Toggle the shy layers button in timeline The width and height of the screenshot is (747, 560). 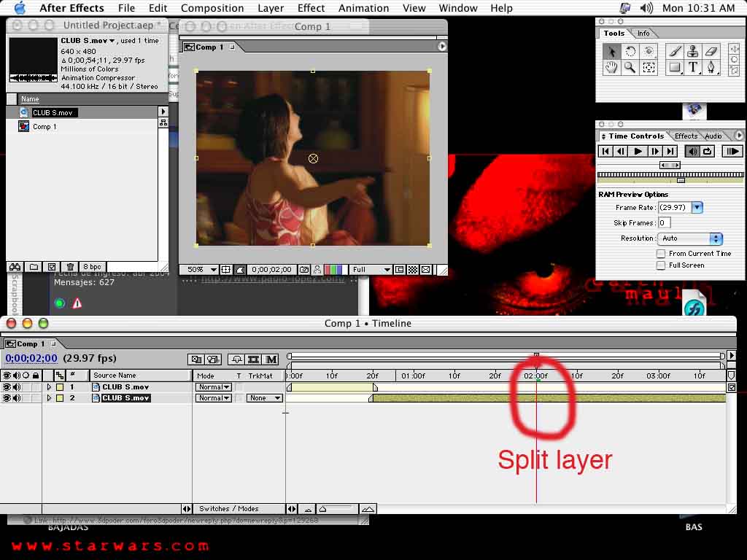tap(236, 359)
